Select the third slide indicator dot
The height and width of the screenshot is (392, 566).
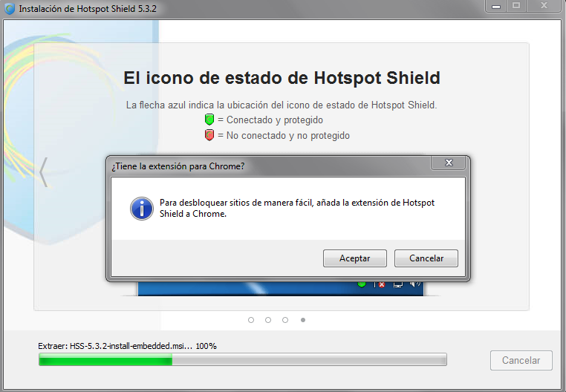pos(285,320)
